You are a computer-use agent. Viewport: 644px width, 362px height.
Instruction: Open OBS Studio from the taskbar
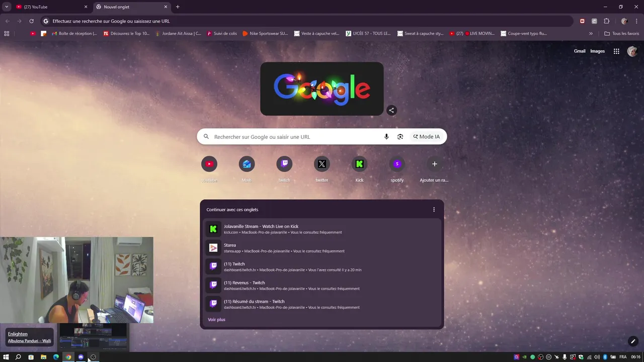[x=93, y=357]
